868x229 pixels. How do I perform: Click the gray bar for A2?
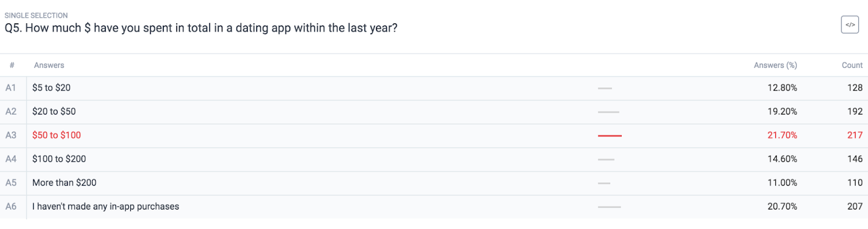click(608, 112)
